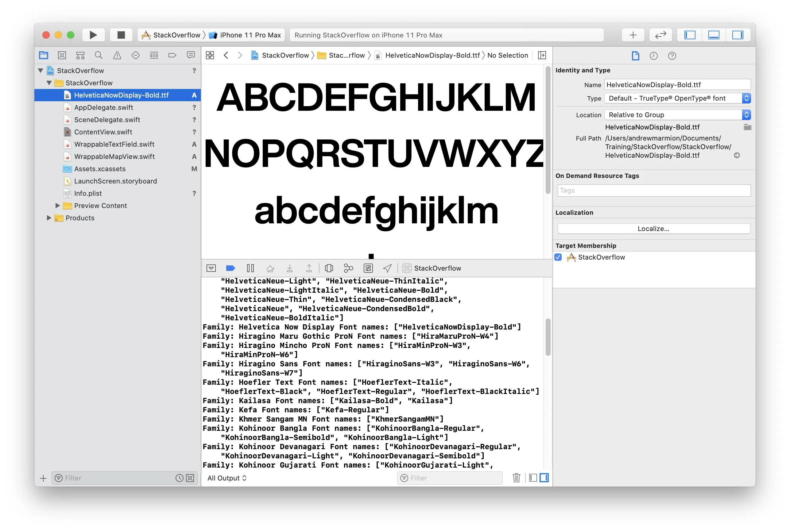
Task: Open the Find navigator magnifier icon
Action: click(x=99, y=55)
